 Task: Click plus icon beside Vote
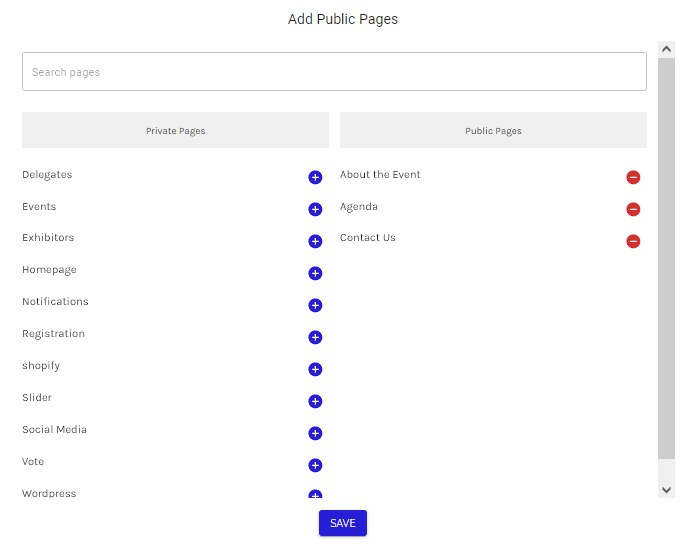pyautogui.click(x=315, y=465)
